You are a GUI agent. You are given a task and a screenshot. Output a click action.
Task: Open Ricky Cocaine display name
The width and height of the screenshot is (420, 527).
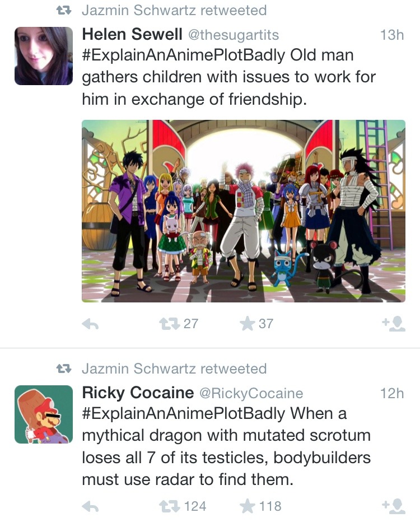click(x=138, y=393)
